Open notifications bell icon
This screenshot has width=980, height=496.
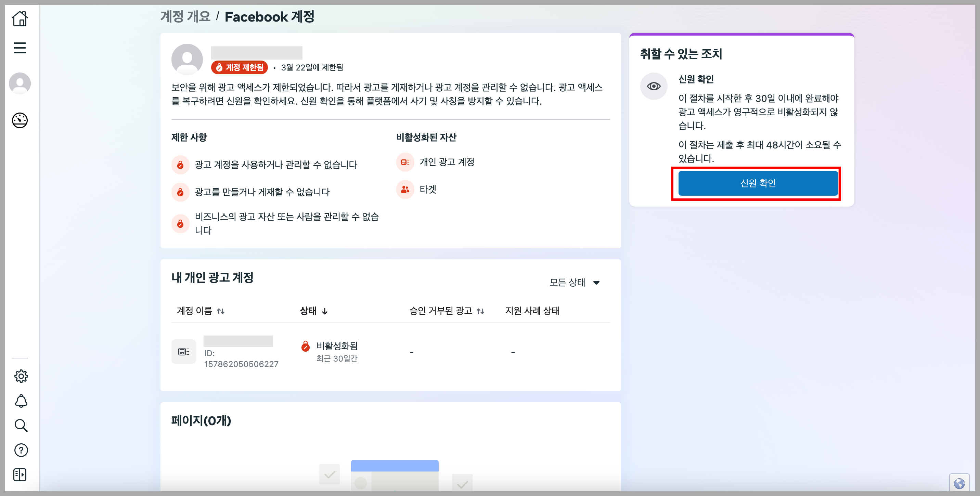coord(21,401)
